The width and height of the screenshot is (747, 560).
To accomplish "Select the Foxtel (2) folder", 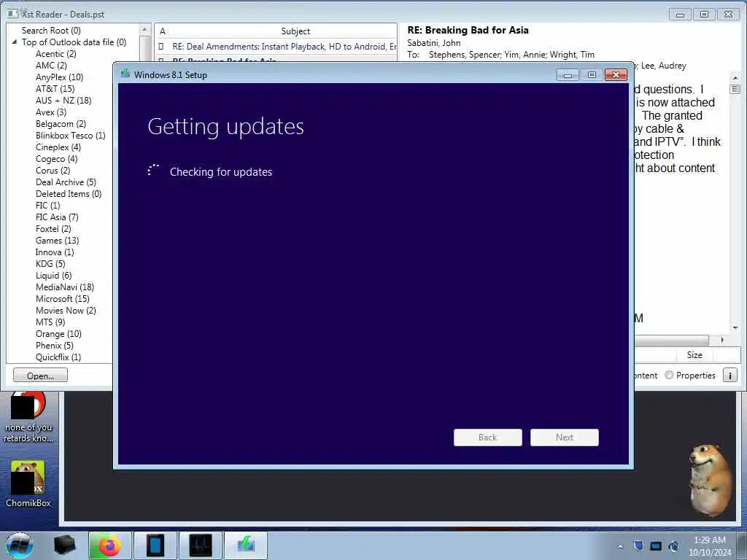I will [x=53, y=228].
